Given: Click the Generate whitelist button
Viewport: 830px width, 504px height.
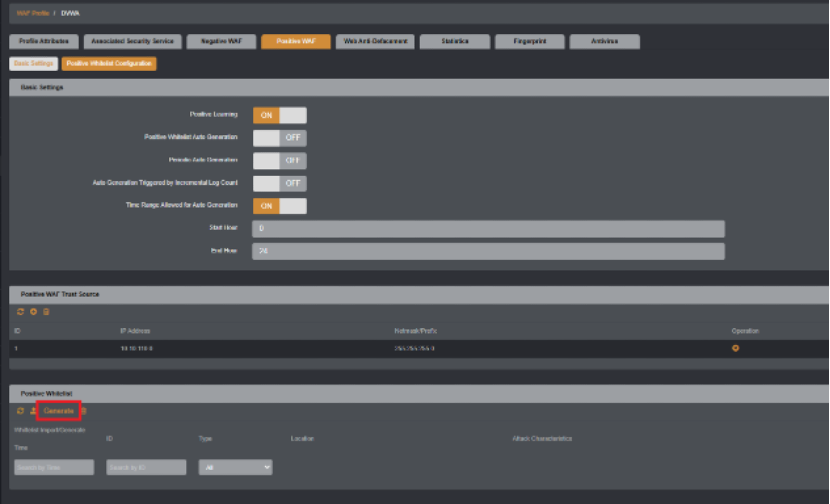Looking at the screenshot, I should 59,411.
